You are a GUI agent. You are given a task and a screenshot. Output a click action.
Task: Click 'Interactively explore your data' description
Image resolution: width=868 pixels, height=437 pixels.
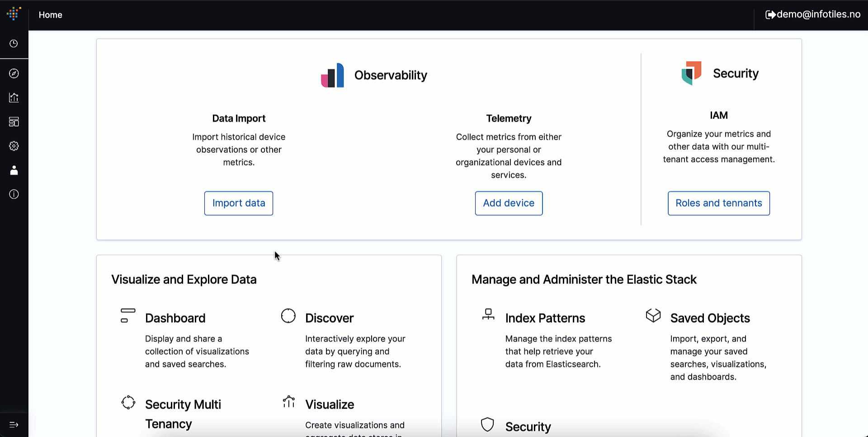tap(355, 352)
